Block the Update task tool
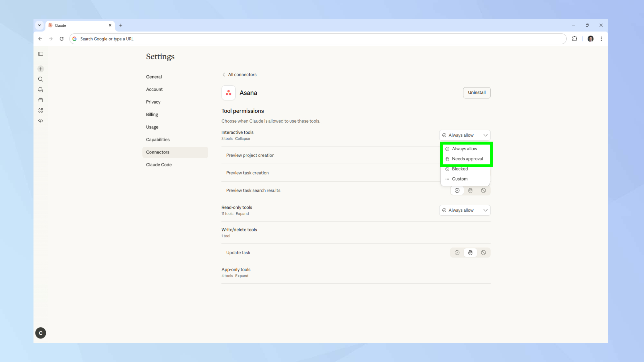644x362 pixels. pyautogui.click(x=483, y=253)
